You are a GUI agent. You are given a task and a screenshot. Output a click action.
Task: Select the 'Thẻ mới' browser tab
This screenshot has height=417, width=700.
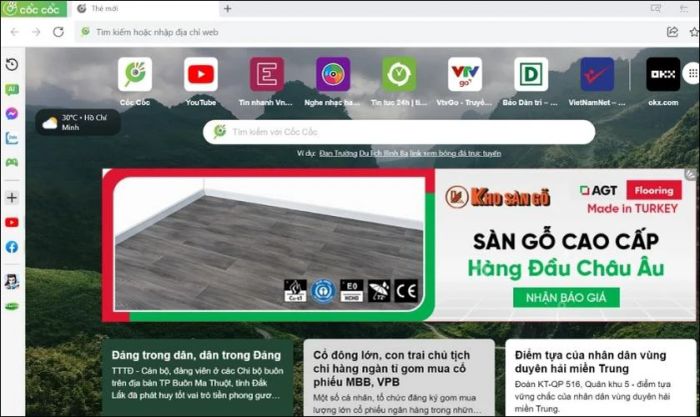pyautogui.click(x=145, y=8)
